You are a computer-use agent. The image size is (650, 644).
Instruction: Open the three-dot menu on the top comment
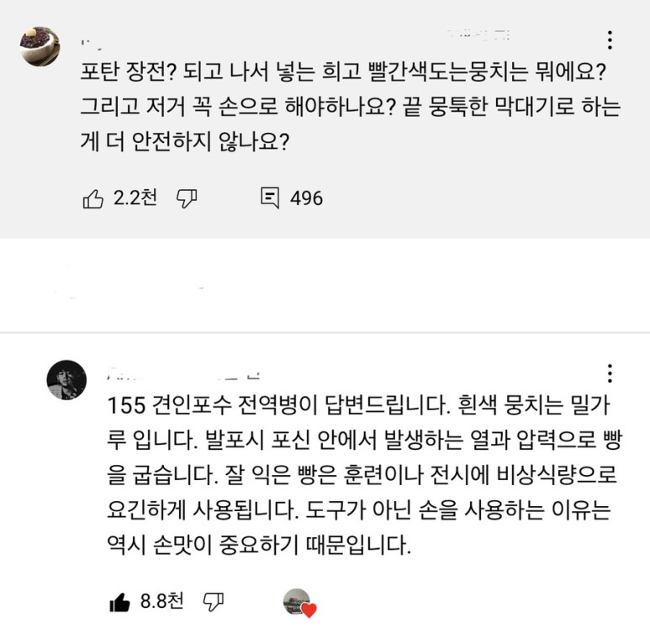pyautogui.click(x=610, y=40)
